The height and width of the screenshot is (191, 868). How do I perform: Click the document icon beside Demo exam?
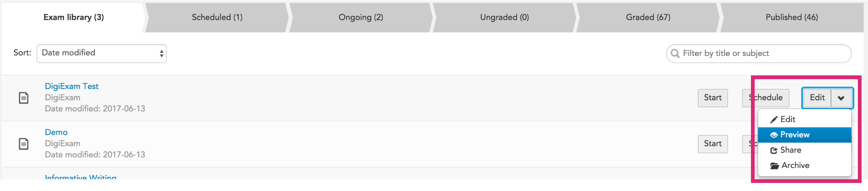point(23,144)
